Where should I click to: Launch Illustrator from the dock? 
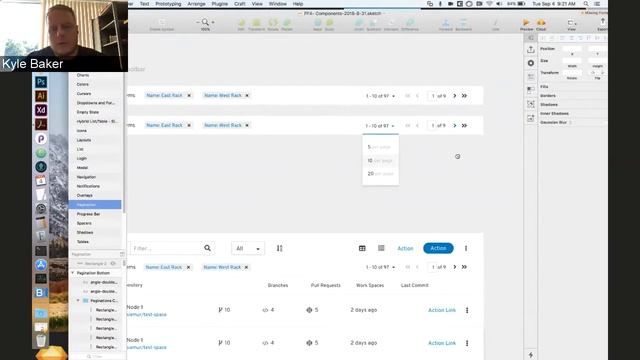pyautogui.click(x=41, y=96)
